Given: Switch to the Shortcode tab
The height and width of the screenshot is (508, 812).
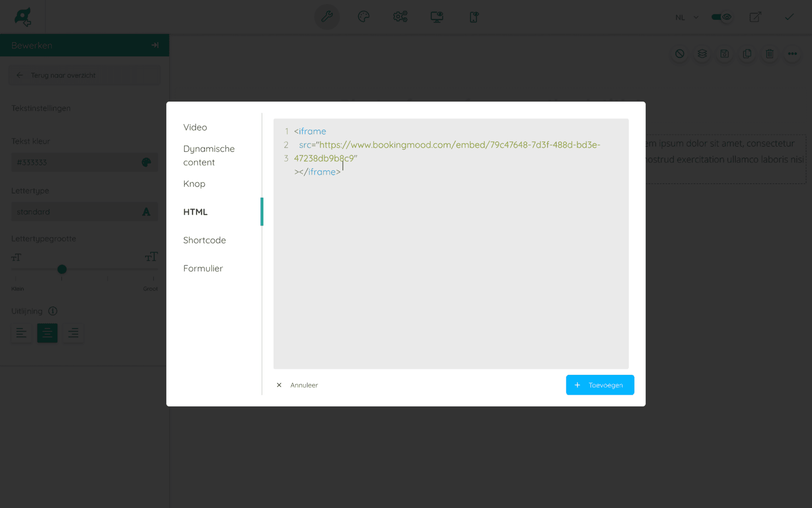Looking at the screenshot, I should tap(205, 240).
